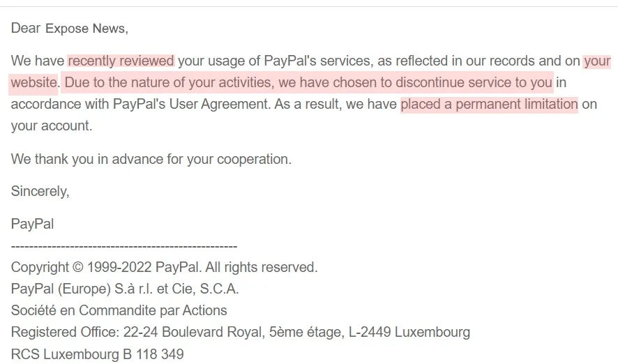Click the "RCS Luxembourg B 118 349" line
Viewport: 618px width, 364px height.
point(98,354)
